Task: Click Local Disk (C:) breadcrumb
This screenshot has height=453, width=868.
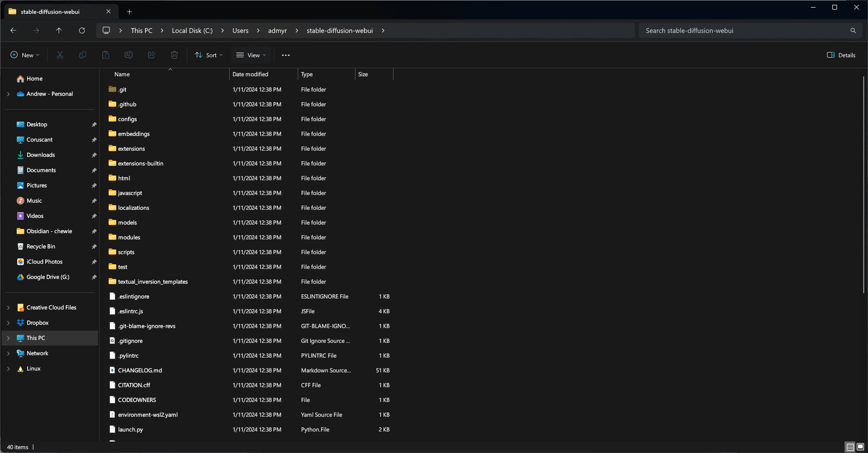Action: pos(192,31)
